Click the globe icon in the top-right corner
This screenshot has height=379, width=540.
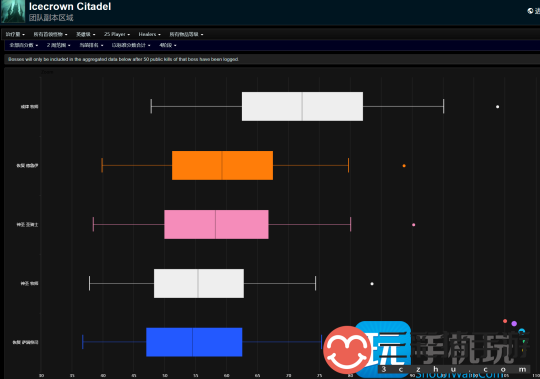pyautogui.click(x=530, y=11)
